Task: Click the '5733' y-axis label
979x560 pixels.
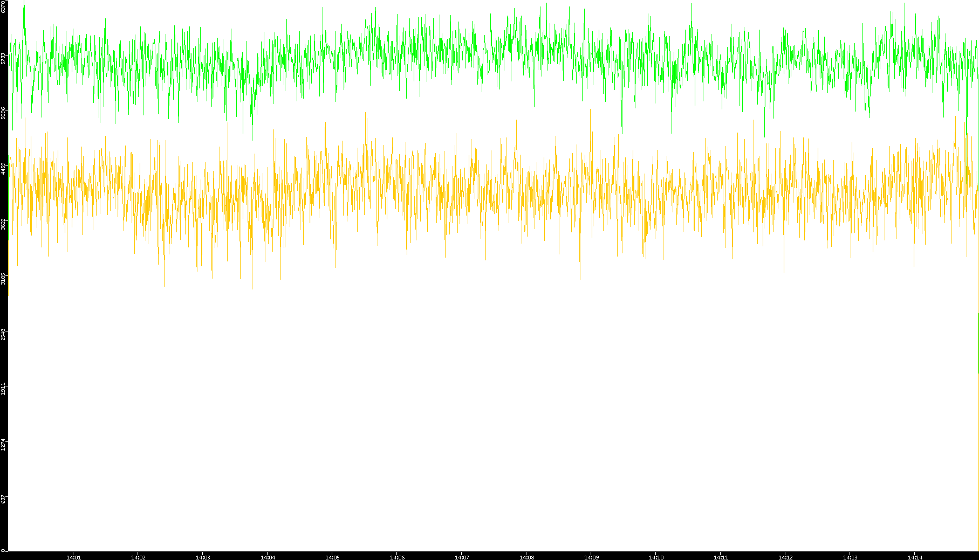Action: pyautogui.click(x=3, y=58)
